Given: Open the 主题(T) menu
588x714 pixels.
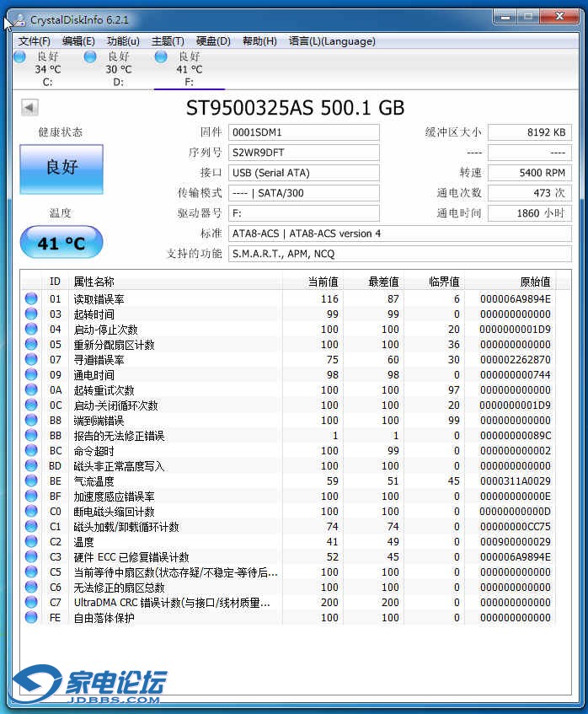Looking at the screenshot, I should 168,41.
